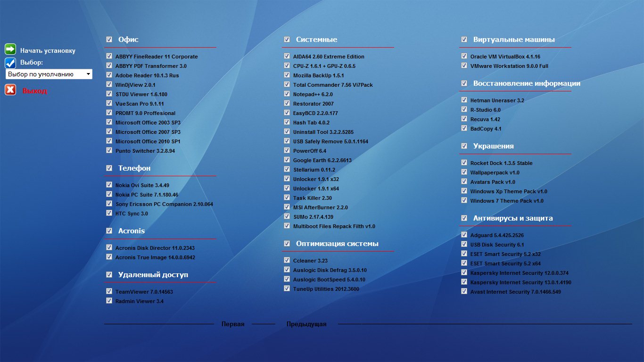Click the blue checkmark selection icon
This screenshot has height=362, width=644.
(x=10, y=63)
